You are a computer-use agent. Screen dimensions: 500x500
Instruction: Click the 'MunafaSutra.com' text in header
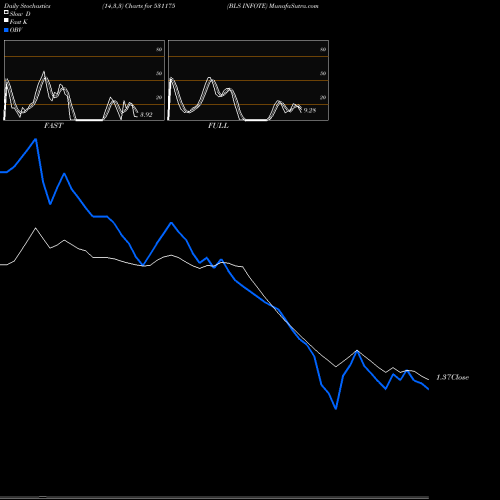click(x=294, y=6)
